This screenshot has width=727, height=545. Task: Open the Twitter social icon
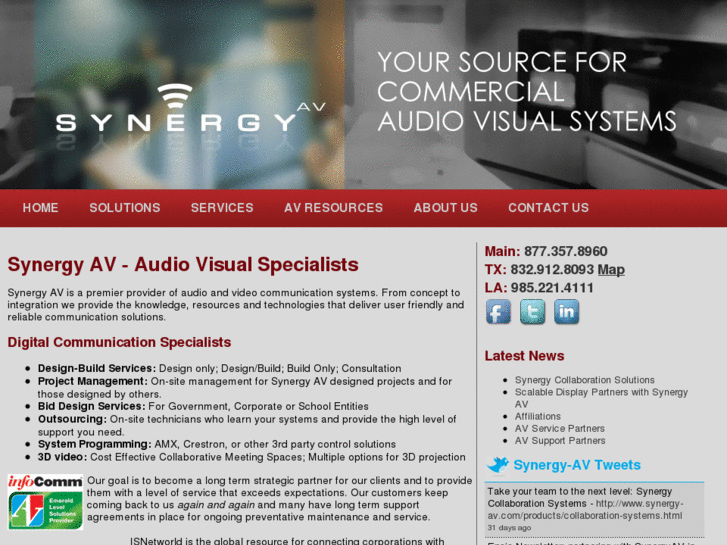[x=532, y=312]
